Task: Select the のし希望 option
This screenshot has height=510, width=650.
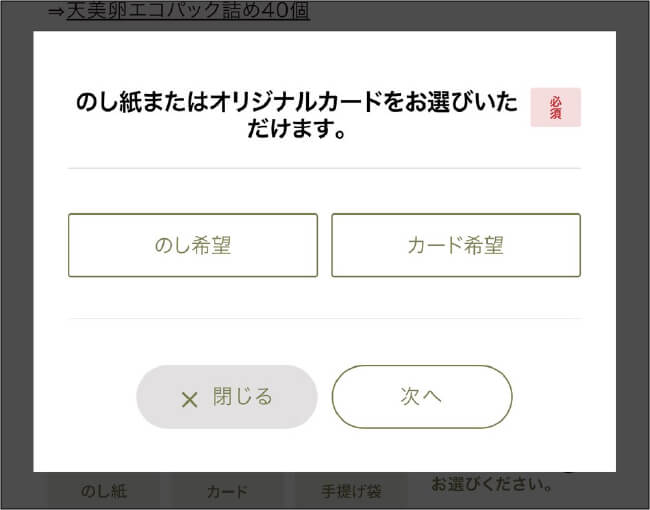Action: [x=193, y=245]
